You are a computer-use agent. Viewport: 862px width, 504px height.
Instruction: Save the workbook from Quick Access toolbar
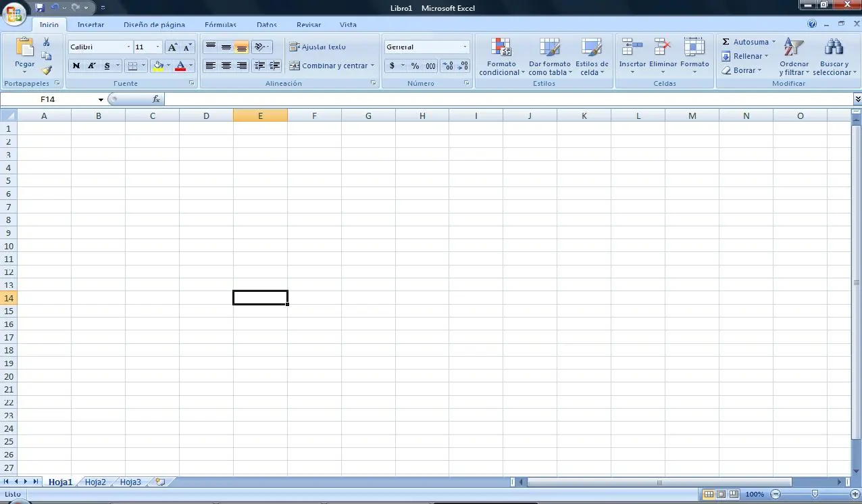39,7
